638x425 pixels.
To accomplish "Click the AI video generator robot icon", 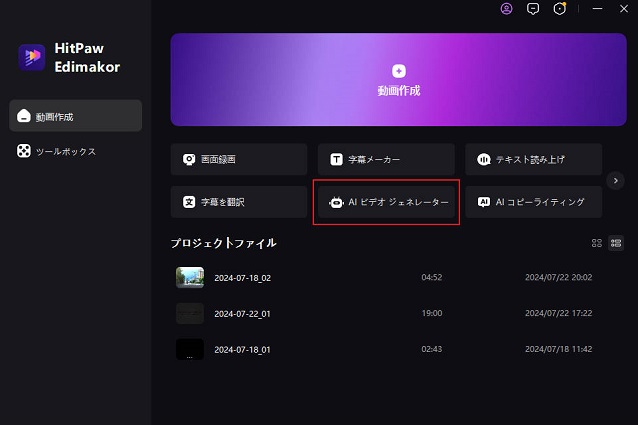I will pyautogui.click(x=336, y=202).
